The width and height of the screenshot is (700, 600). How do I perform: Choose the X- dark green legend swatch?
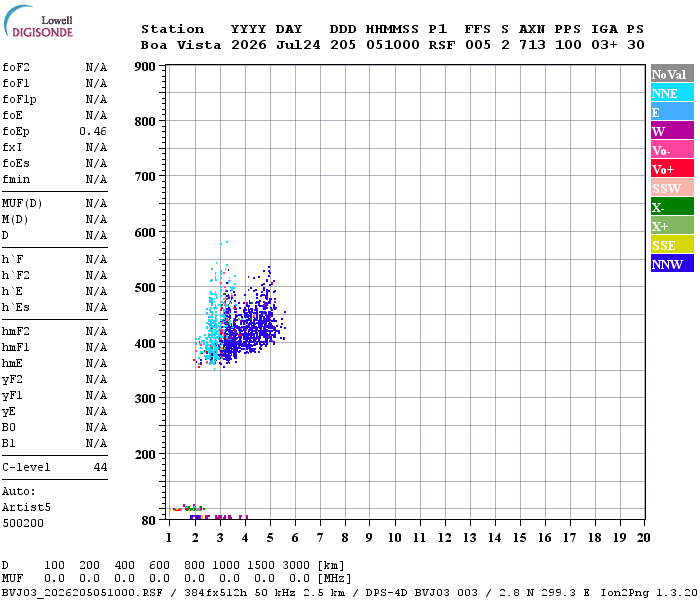pos(672,207)
